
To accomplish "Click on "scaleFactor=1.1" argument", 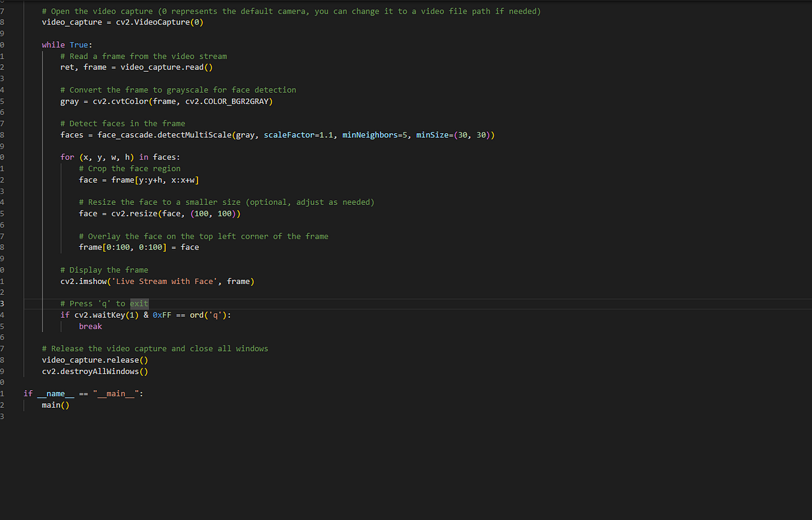I will [298, 135].
